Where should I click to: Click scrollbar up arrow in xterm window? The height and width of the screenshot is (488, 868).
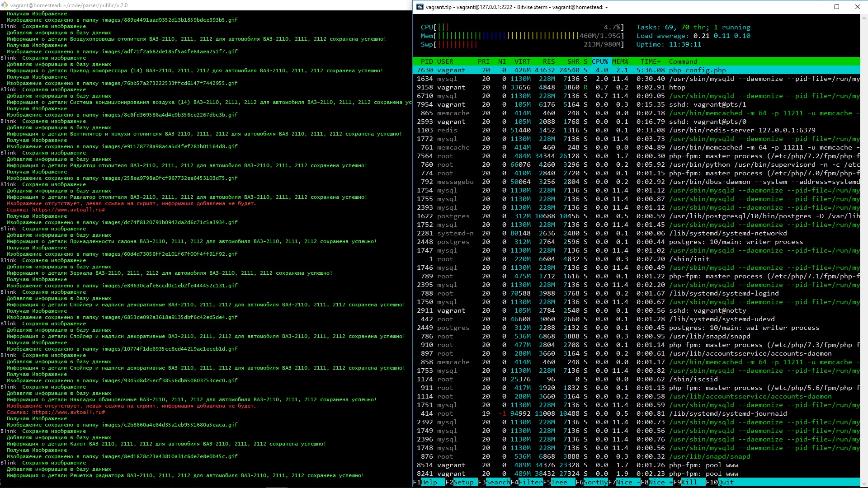(x=864, y=18)
